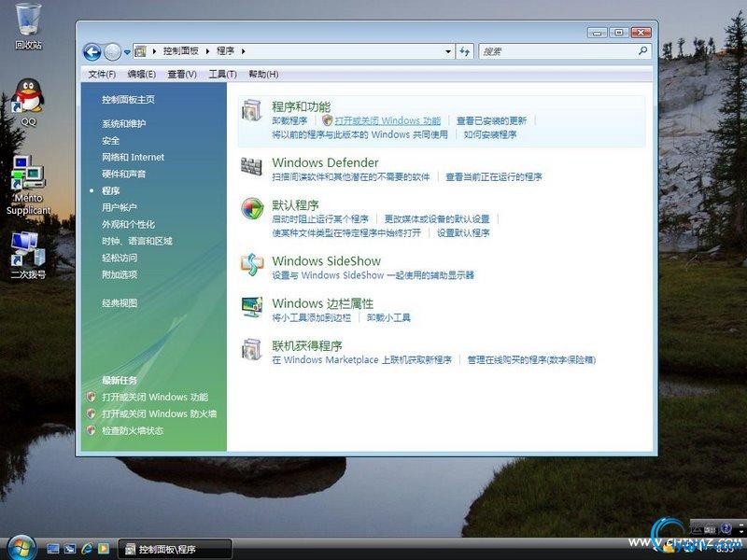Open the 工具(T) menu
Screen dimensions: 747x560
(222, 75)
